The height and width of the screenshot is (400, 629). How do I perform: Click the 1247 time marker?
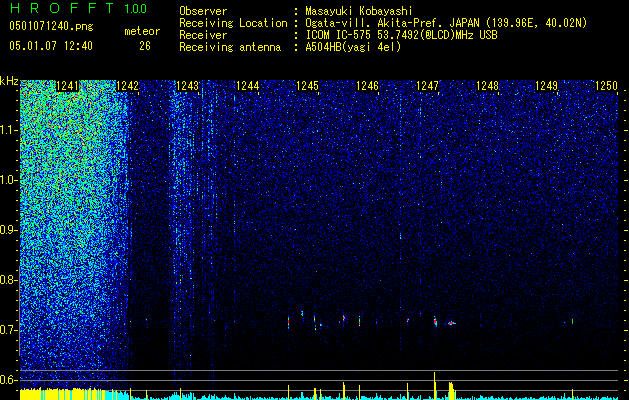click(428, 85)
